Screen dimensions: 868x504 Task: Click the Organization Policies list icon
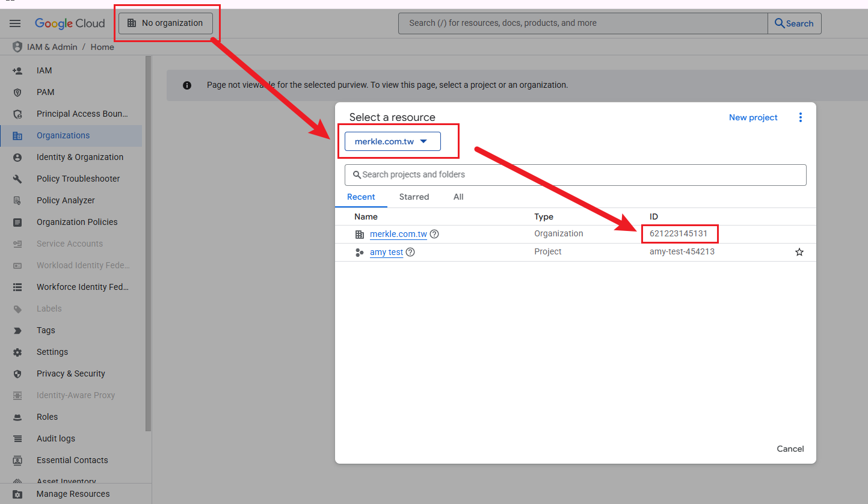pos(17,223)
